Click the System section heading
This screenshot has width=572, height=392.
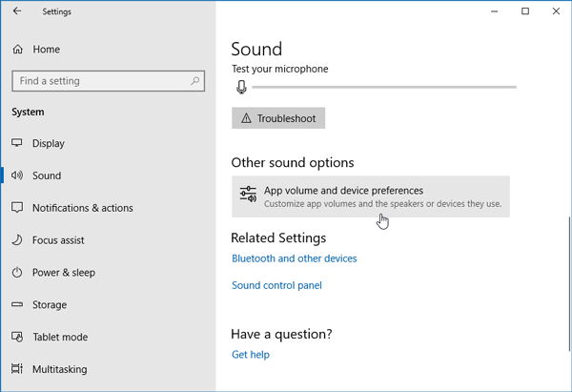coord(28,112)
